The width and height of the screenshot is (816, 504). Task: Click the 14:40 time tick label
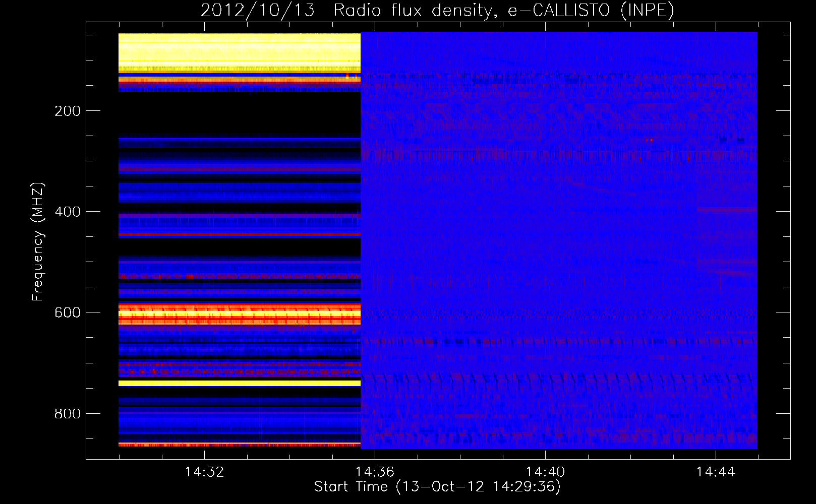click(x=545, y=472)
